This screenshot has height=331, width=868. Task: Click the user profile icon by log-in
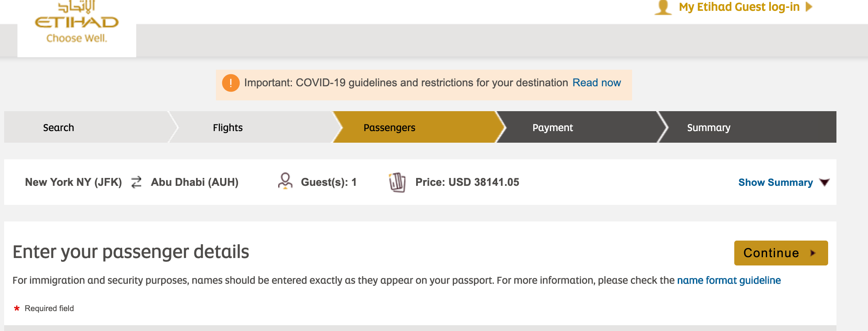tap(663, 7)
